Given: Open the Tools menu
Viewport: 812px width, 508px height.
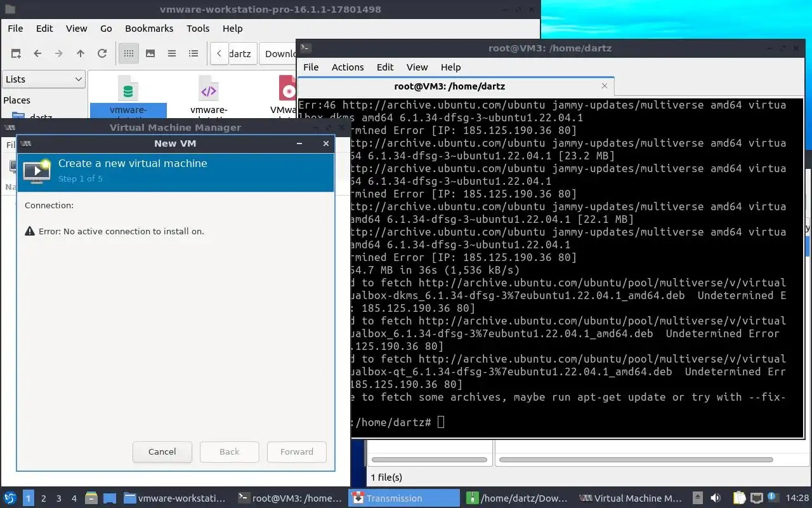Looking at the screenshot, I should (x=198, y=28).
